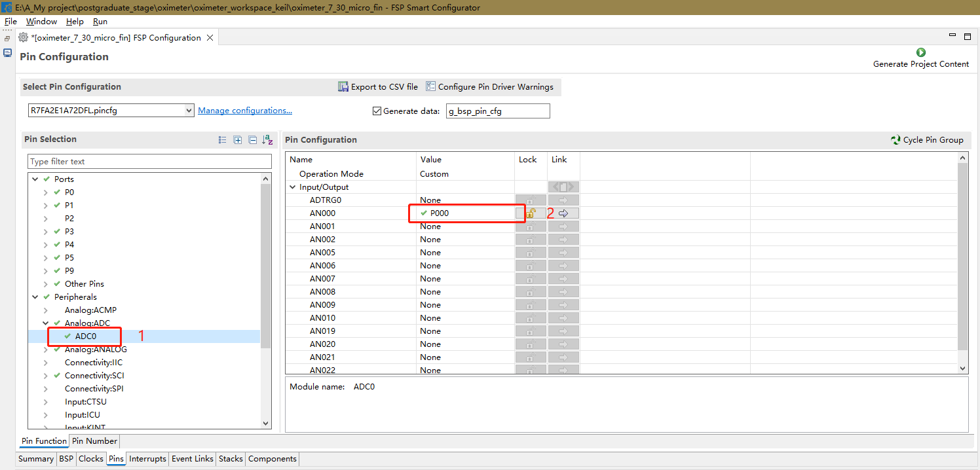
Task: Switch to the Pin Number tab
Action: [x=94, y=441]
